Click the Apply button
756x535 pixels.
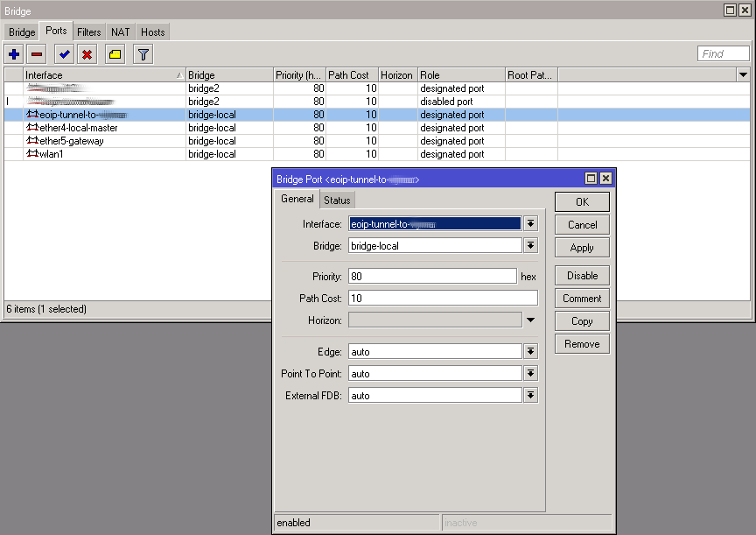[x=582, y=248]
